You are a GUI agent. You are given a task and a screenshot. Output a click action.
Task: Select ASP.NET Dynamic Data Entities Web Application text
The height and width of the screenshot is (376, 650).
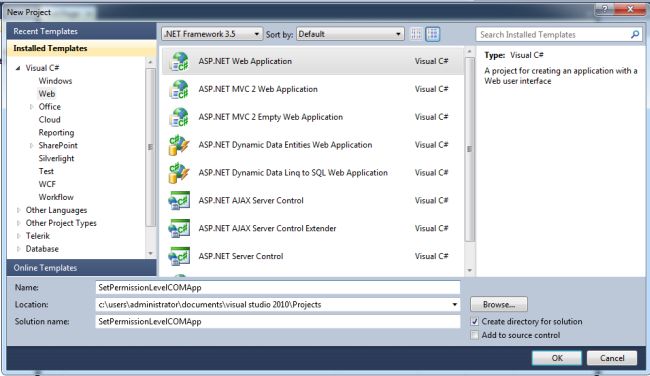(285, 145)
